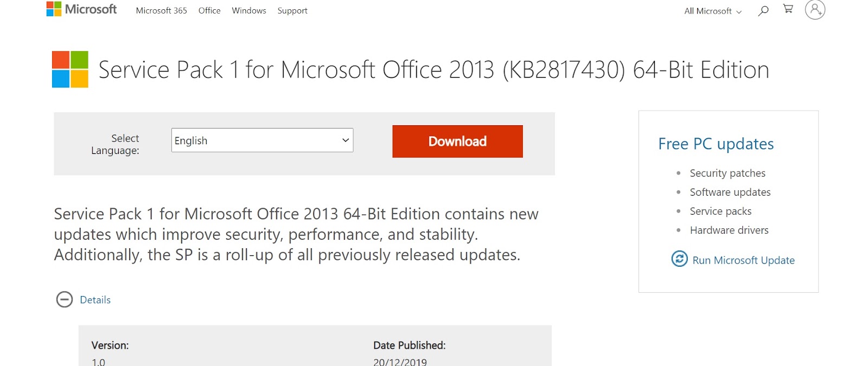Go to the Office navigation link
This screenshot has width=868, height=366.
pos(209,11)
